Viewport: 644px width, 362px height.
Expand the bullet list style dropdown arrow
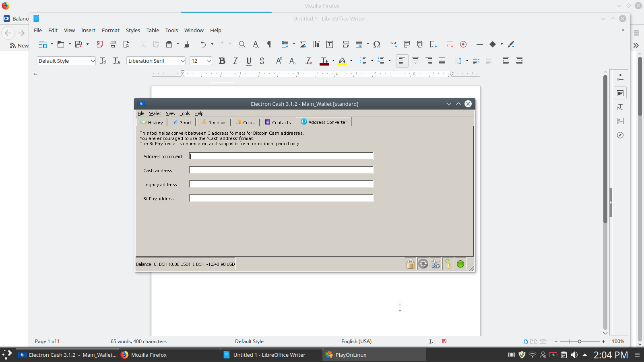coord(372,61)
